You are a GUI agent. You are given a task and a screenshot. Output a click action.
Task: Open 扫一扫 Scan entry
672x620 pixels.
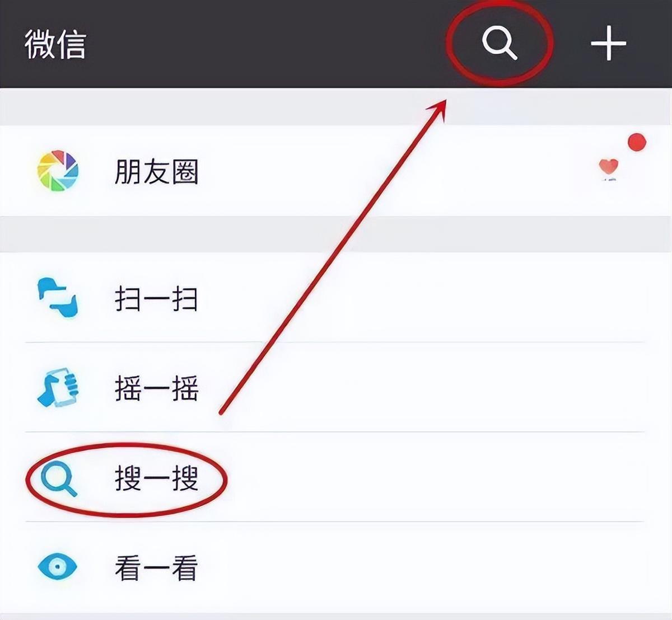157,298
